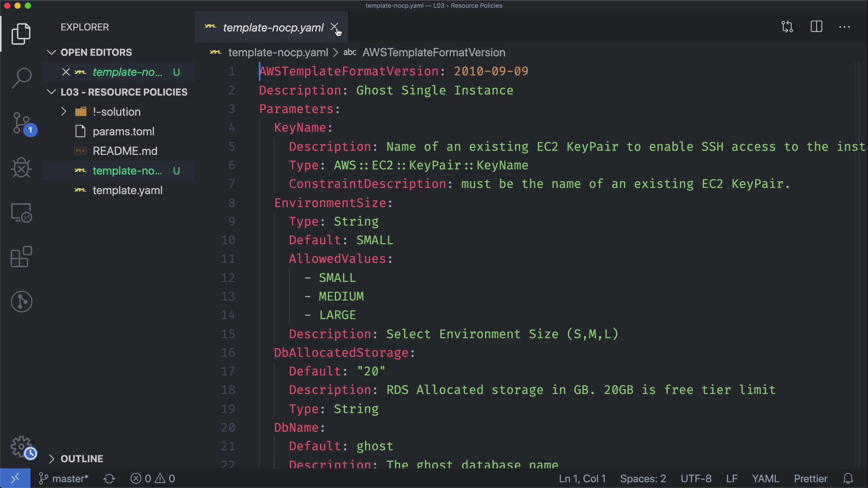Open the editor More Actions ellipsis menu
This screenshot has width=868, height=488.
tap(844, 27)
